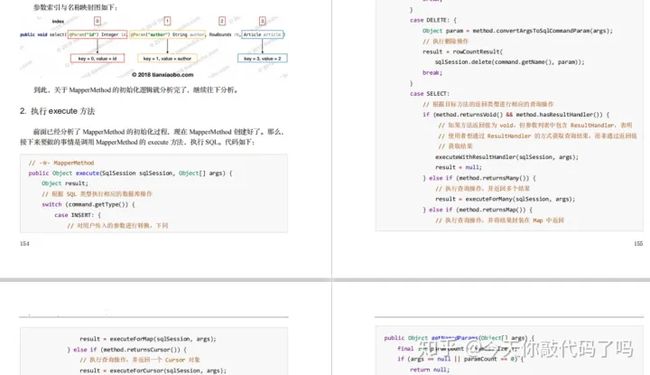Viewport: 650px width, 375px height.
Task: Click the "© 2018 tianxiaobo.com" diagram caption
Action: (x=162, y=75)
